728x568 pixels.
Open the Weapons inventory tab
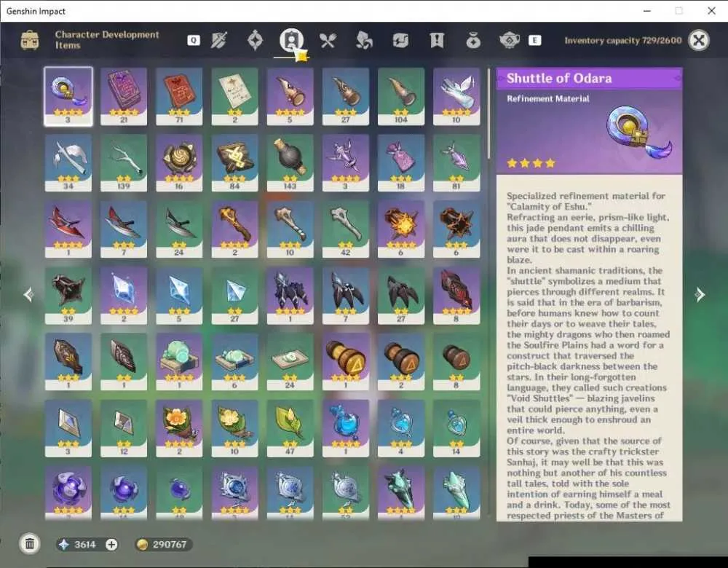pos(218,40)
